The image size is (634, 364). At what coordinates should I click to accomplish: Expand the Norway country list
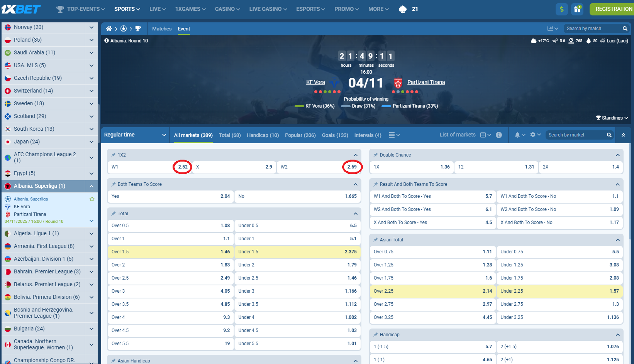point(91,27)
